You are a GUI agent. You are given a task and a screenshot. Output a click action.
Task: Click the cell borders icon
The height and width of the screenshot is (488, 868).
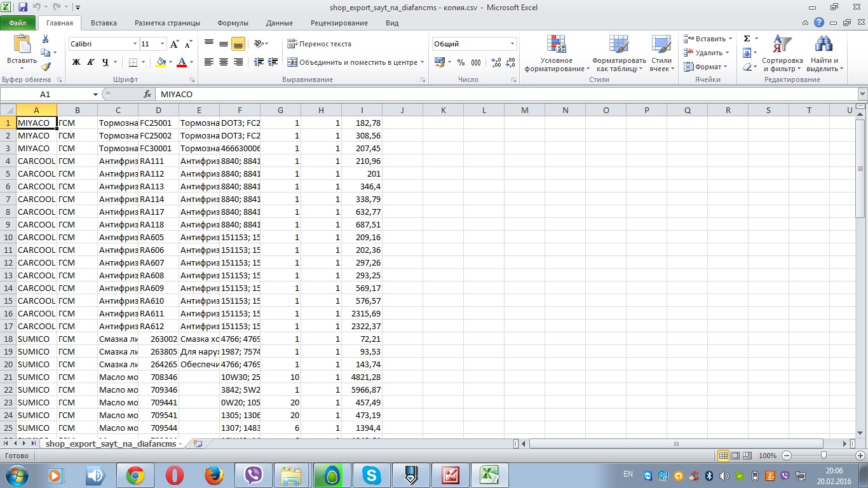(x=133, y=62)
